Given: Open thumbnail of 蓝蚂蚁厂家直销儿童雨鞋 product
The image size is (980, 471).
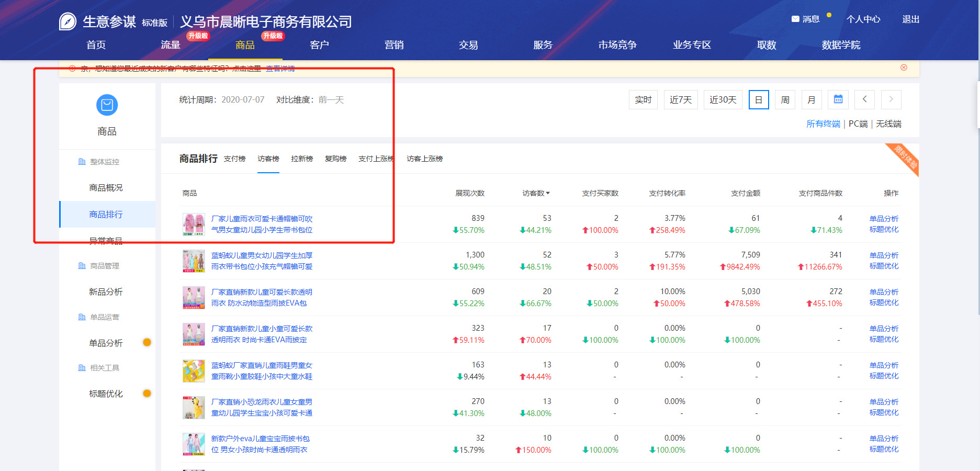Looking at the screenshot, I should pyautogui.click(x=194, y=371).
